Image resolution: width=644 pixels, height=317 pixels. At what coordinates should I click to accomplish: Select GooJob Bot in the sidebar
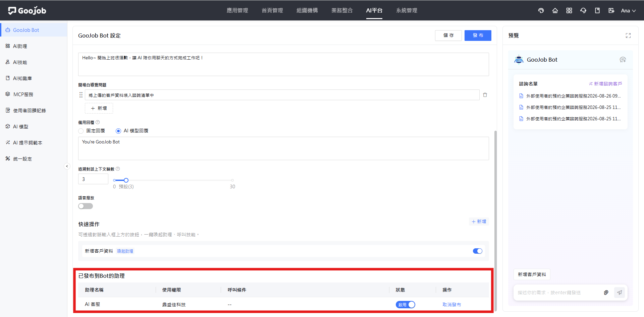[34, 30]
